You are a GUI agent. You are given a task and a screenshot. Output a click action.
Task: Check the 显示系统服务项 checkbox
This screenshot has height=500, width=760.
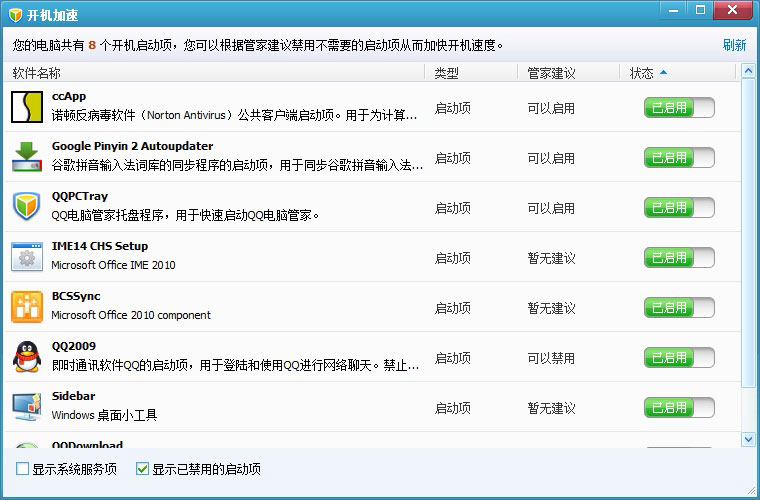(22, 469)
